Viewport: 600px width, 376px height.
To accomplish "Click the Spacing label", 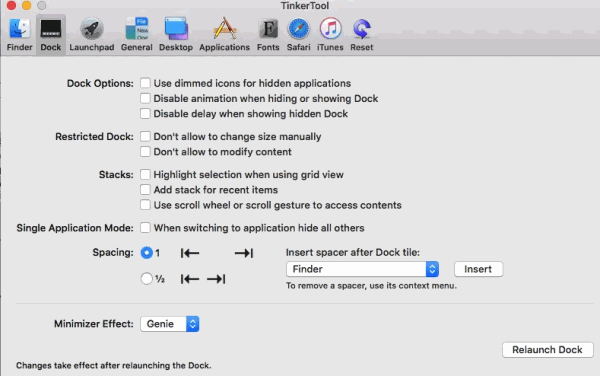I will click(113, 252).
